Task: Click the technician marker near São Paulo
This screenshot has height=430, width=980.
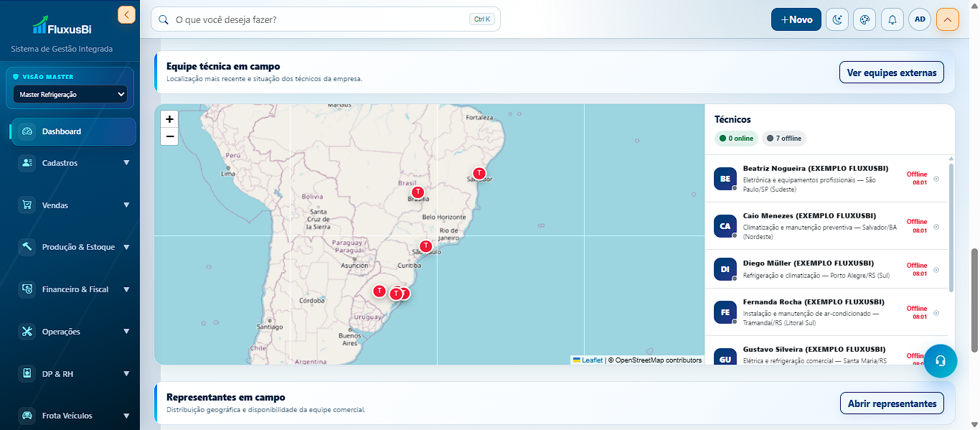Action: click(x=425, y=246)
